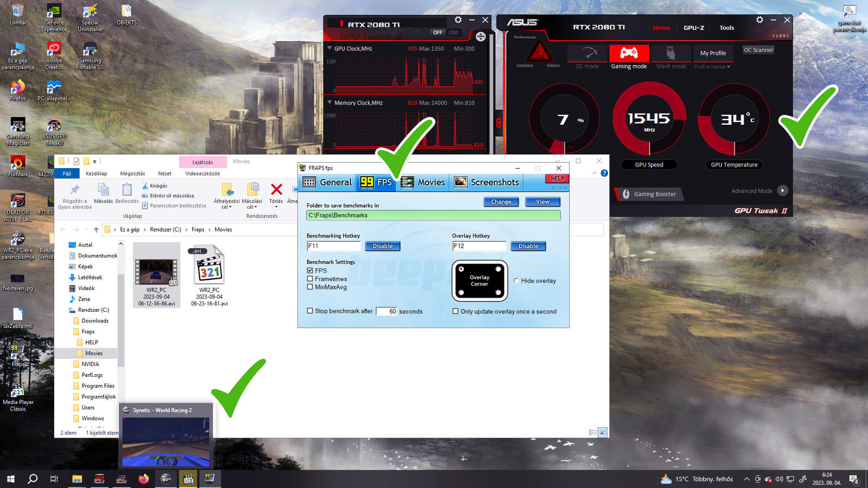This screenshot has width=868, height=488.
Task: Open the Windows Start menu
Action: pos(10,479)
